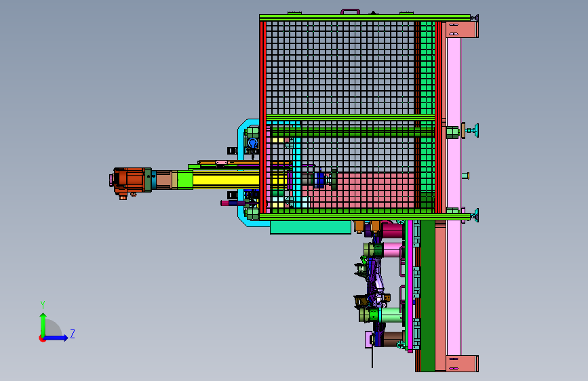Click the 'Z' axis label
Image resolution: width=588 pixels, height=381 pixels.
point(73,334)
